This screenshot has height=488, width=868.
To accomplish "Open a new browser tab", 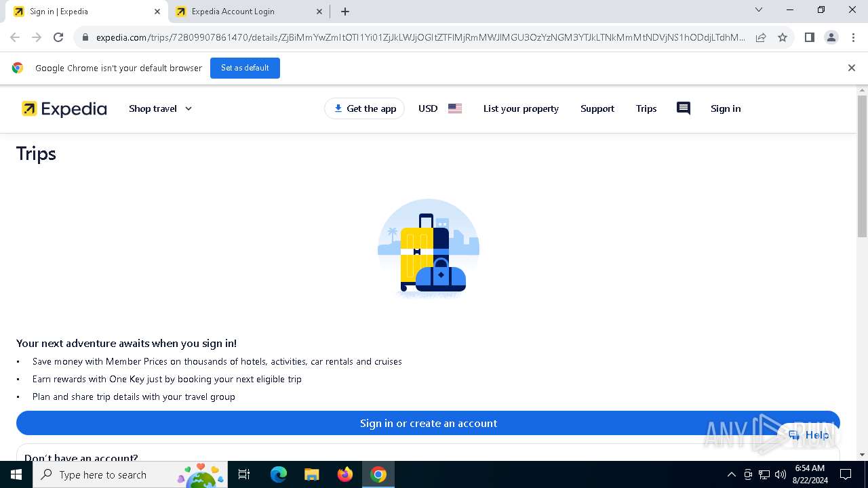I will pyautogui.click(x=344, y=12).
